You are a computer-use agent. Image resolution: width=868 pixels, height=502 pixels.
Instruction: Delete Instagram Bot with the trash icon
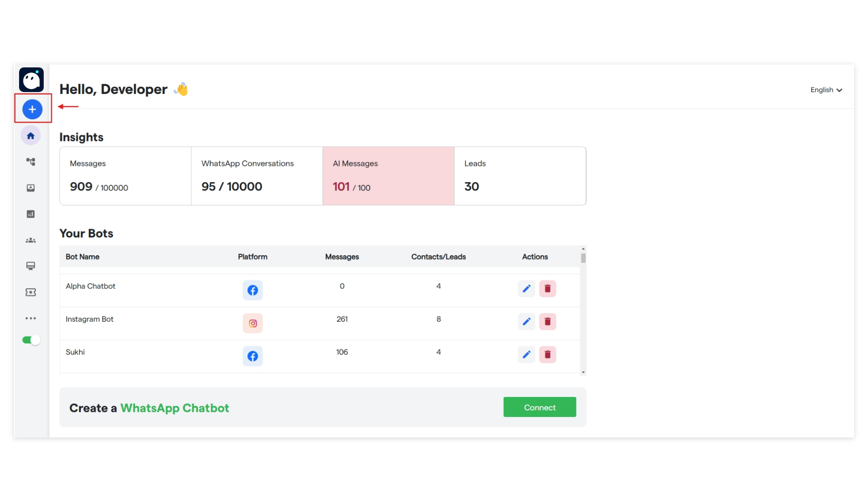point(548,321)
